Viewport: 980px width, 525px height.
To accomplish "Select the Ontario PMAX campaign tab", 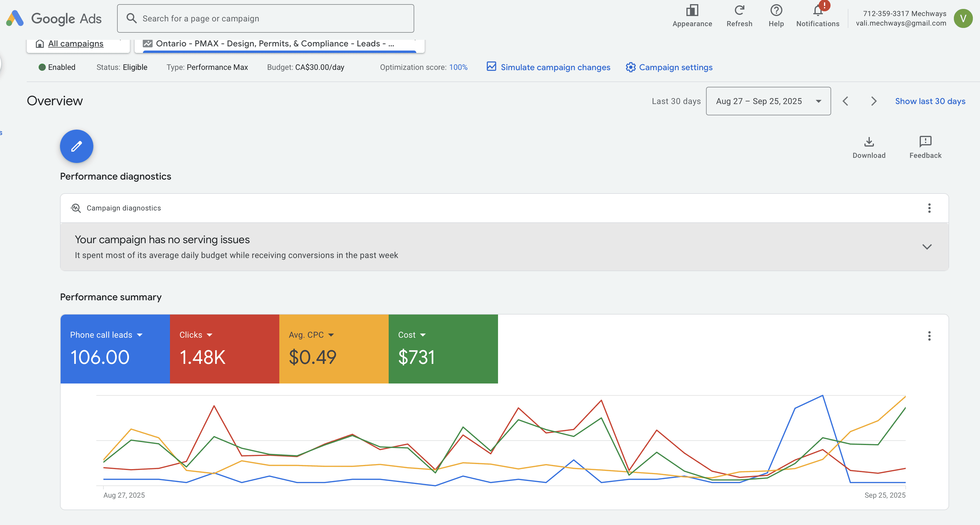I will 275,44.
